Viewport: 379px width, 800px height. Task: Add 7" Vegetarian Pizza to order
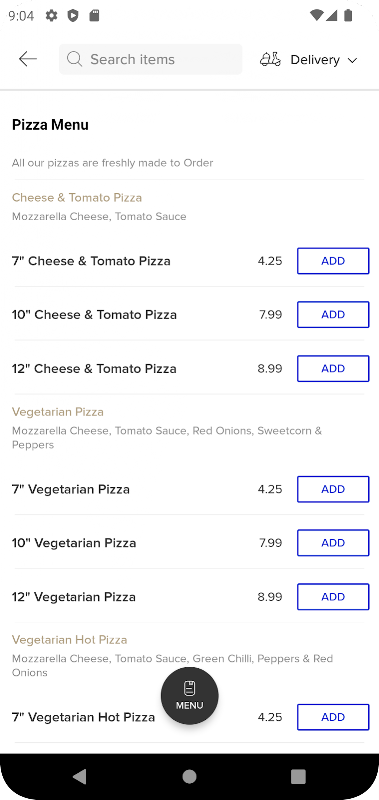(333, 489)
